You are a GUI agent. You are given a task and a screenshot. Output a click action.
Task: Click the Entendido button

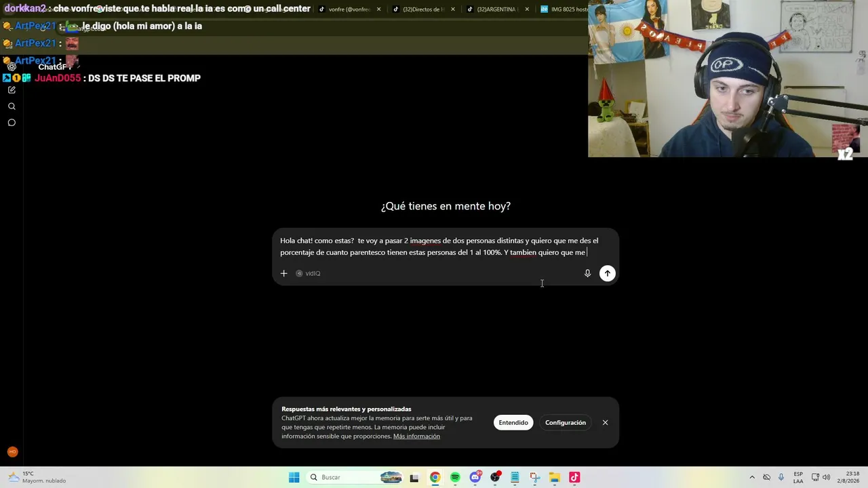click(x=513, y=422)
